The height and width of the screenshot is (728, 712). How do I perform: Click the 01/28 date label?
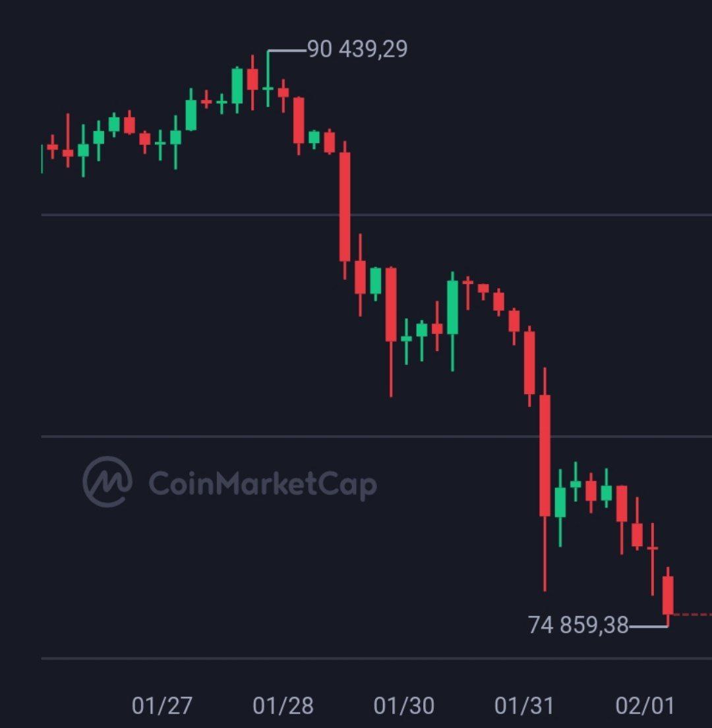point(283,706)
